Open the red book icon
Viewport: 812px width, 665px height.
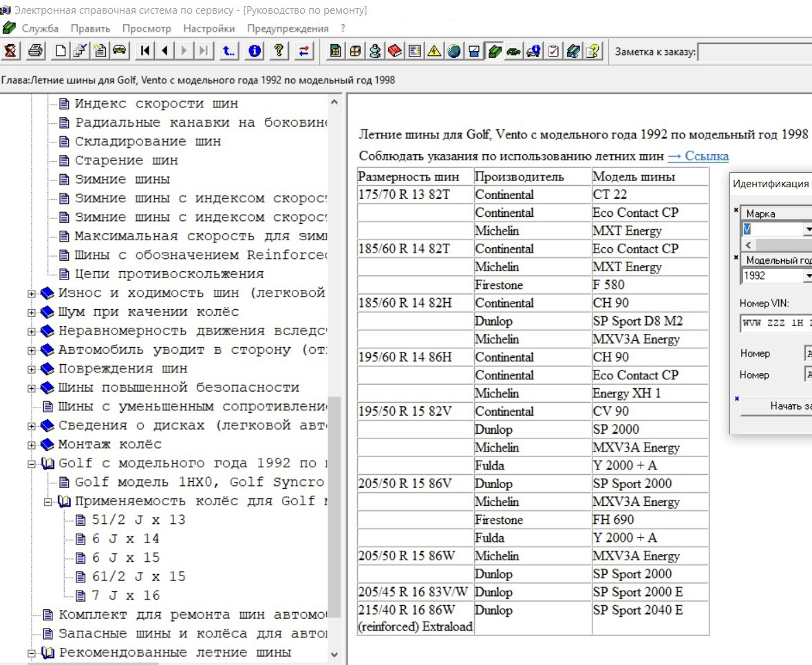[x=394, y=51]
